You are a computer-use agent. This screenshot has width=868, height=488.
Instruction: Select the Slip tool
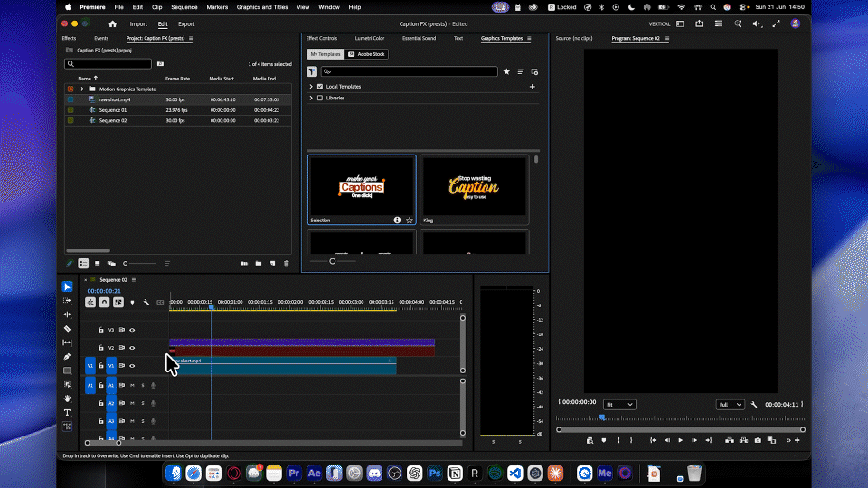[x=67, y=343]
